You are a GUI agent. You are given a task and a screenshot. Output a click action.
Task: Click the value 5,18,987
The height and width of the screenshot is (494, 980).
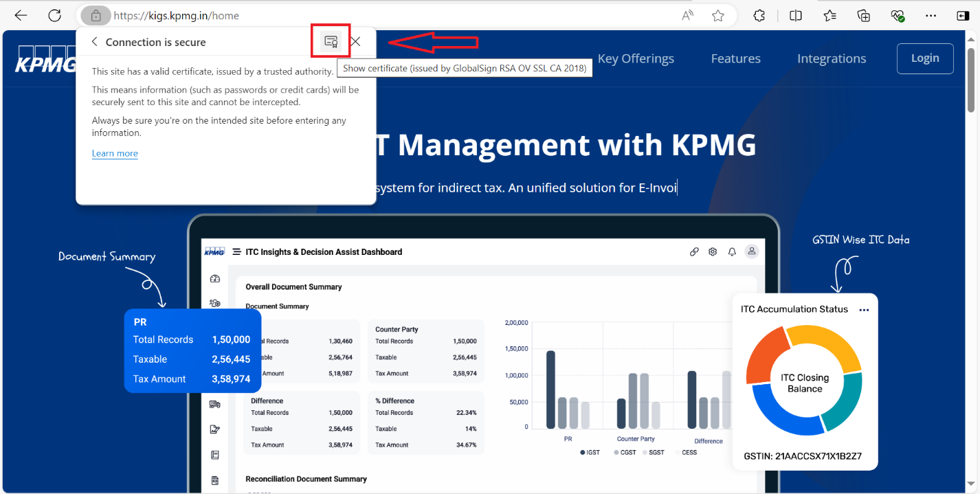click(340, 373)
